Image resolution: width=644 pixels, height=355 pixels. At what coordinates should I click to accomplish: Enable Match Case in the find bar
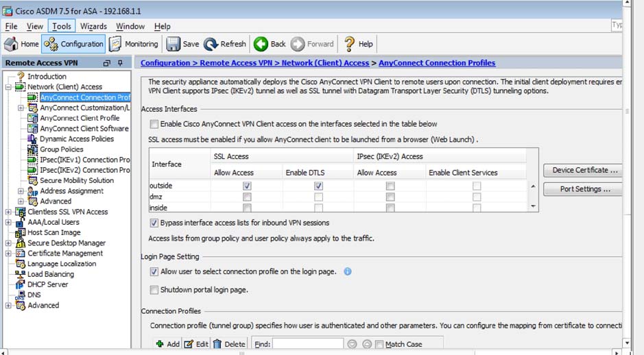point(379,344)
